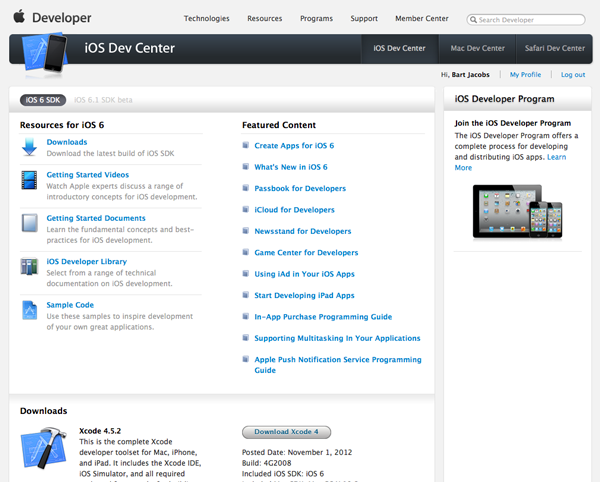
Task: Select the iOS 6 SDK tab
Action: pos(43,100)
